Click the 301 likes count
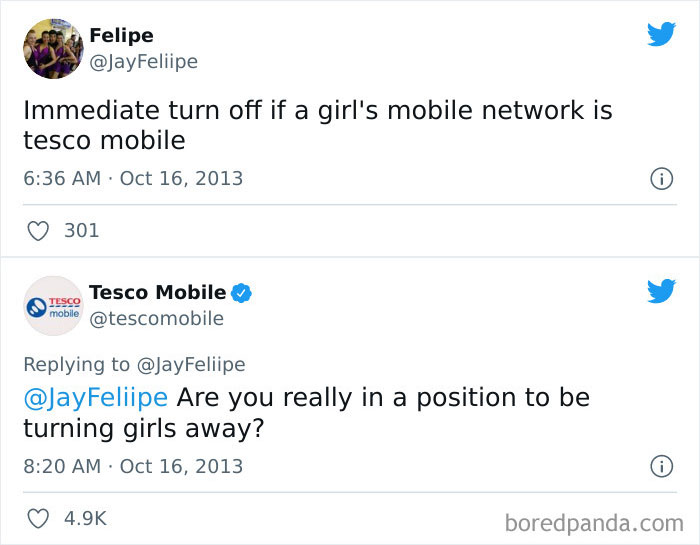Image resolution: width=700 pixels, height=545 pixels. 81,231
